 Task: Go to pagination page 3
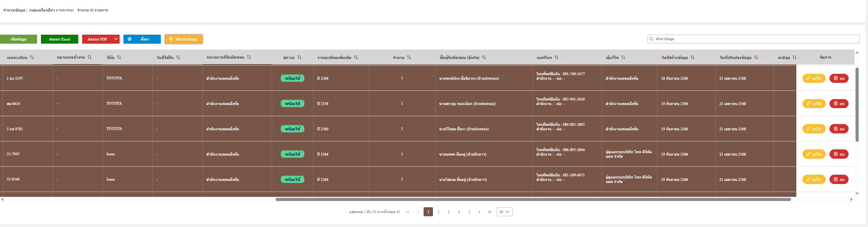pyautogui.click(x=449, y=212)
